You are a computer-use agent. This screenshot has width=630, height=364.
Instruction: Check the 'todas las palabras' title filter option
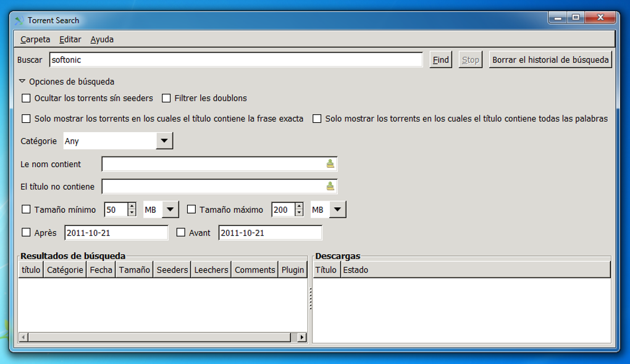tap(317, 118)
